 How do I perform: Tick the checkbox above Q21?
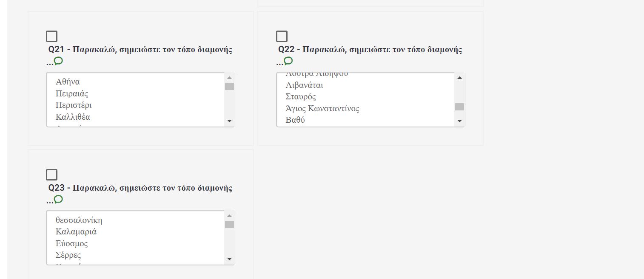pyautogui.click(x=51, y=37)
